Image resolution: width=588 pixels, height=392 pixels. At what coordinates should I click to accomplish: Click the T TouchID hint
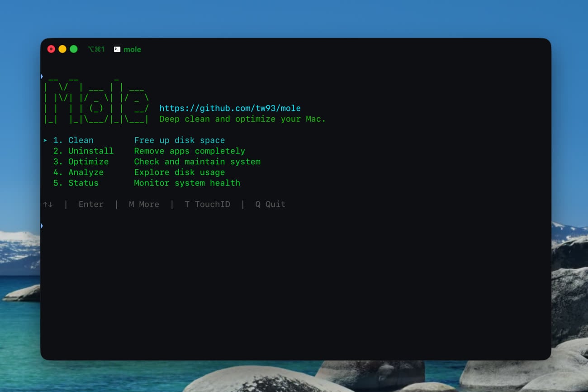207,205
